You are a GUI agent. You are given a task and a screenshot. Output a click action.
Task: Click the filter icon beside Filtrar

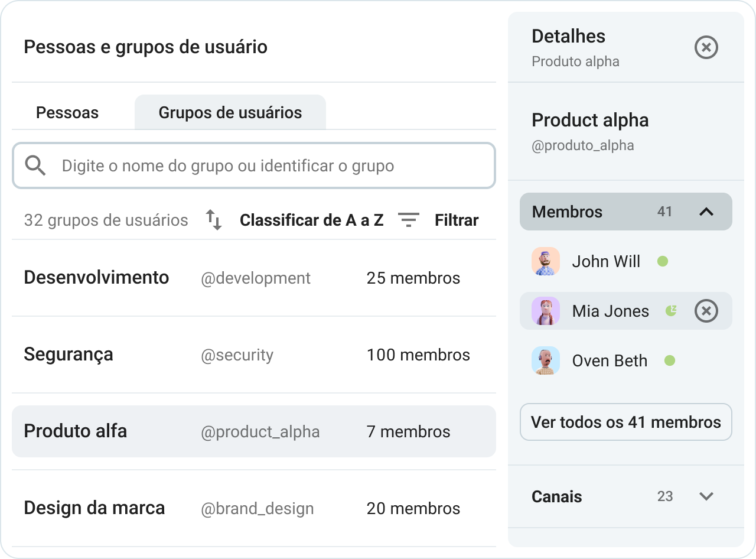coord(408,220)
